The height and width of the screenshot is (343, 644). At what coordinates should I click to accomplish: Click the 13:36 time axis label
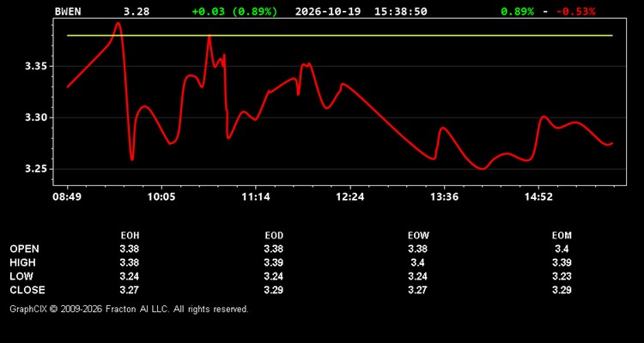tap(445, 197)
